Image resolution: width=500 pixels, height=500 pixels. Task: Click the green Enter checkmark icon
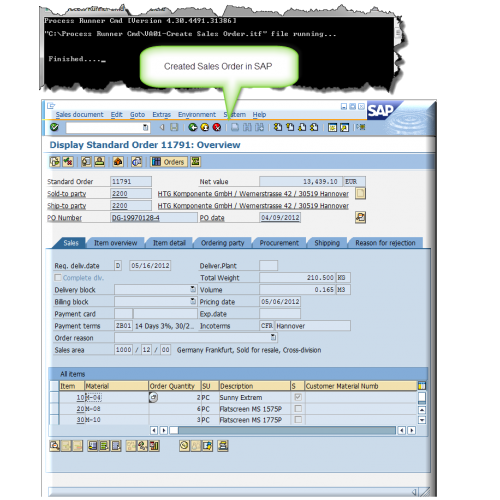coord(54,127)
